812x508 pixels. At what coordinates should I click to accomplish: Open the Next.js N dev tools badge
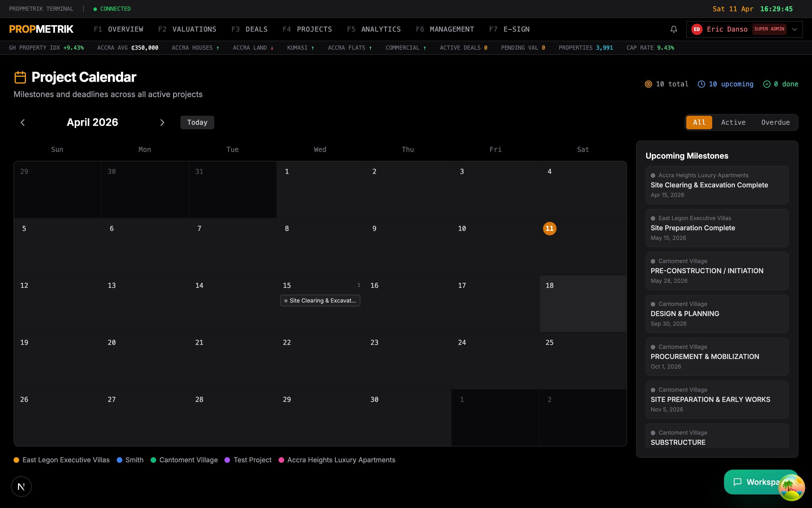[x=21, y=486]
